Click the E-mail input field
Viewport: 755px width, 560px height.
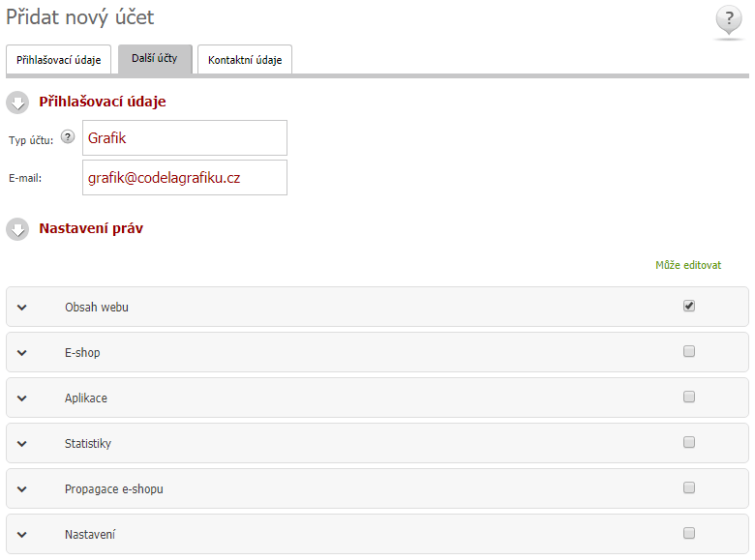185,178
